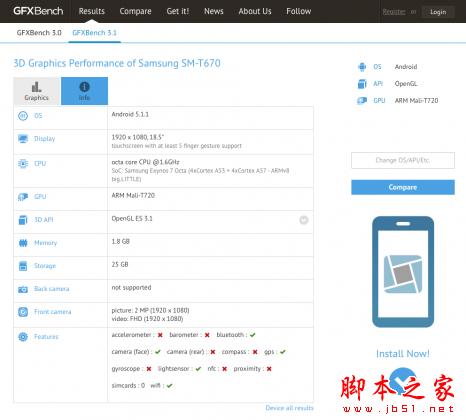Click the GPU icon in sidebar

point(362,100)
